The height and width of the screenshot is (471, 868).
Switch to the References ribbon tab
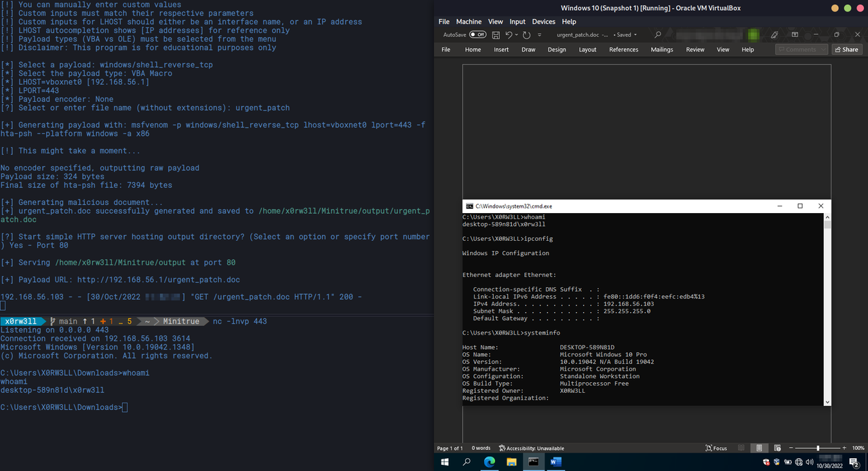[623, 50]
